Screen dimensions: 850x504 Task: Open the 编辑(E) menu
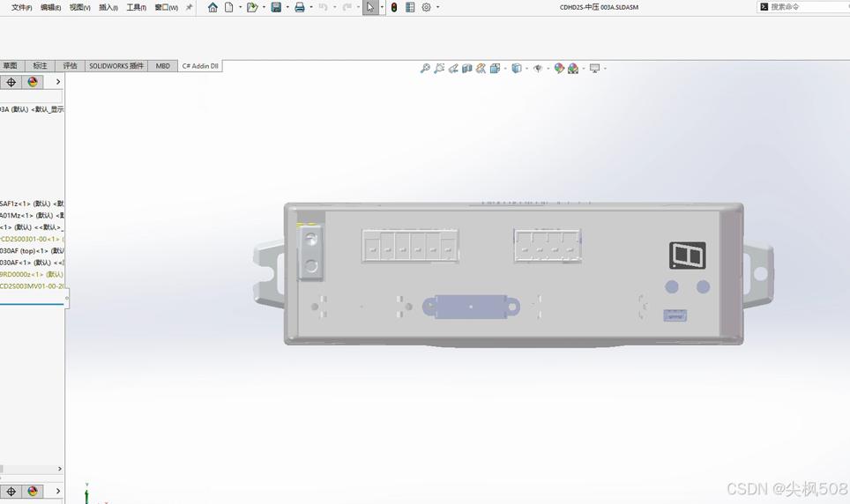(x=51, y=8)
